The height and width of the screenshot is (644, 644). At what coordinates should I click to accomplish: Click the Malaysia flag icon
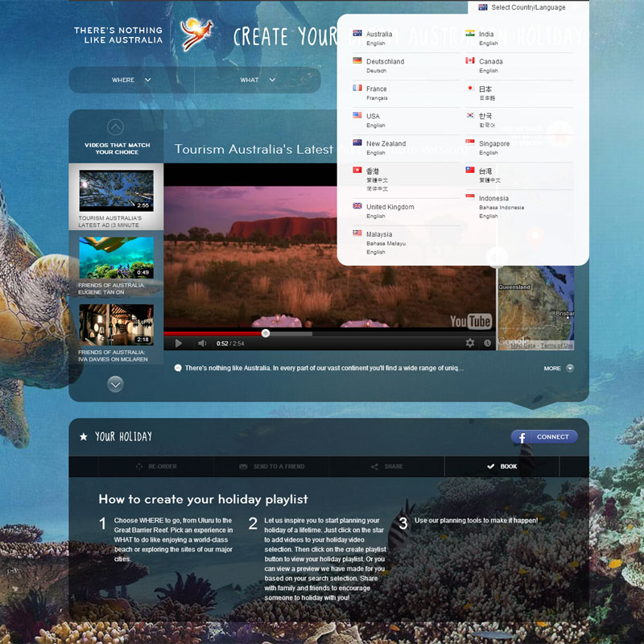(357, 233)
